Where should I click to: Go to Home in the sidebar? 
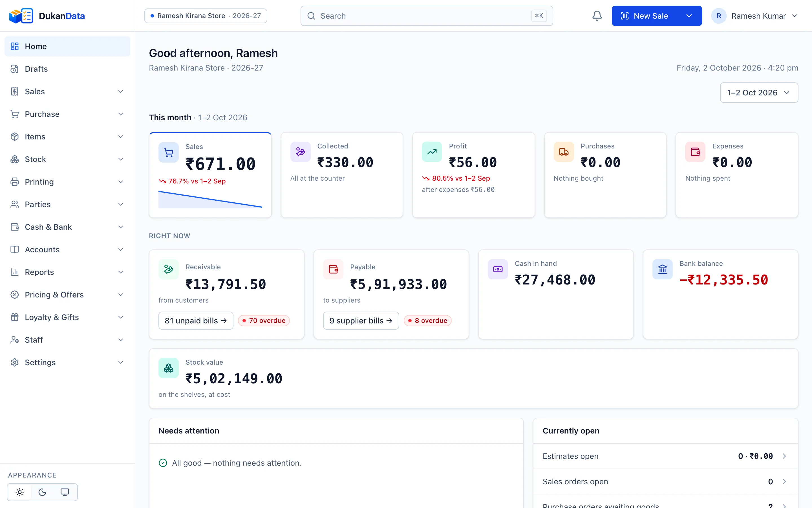pos(67,46)
